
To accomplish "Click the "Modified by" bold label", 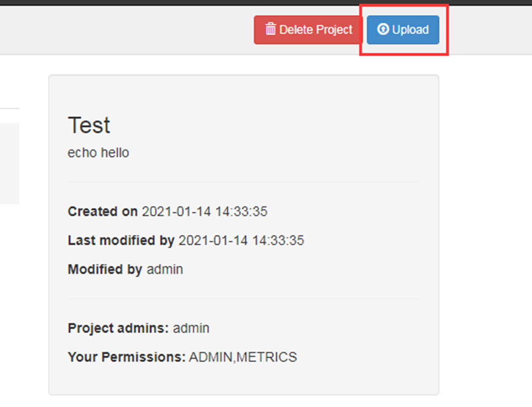I will point(105,269).
